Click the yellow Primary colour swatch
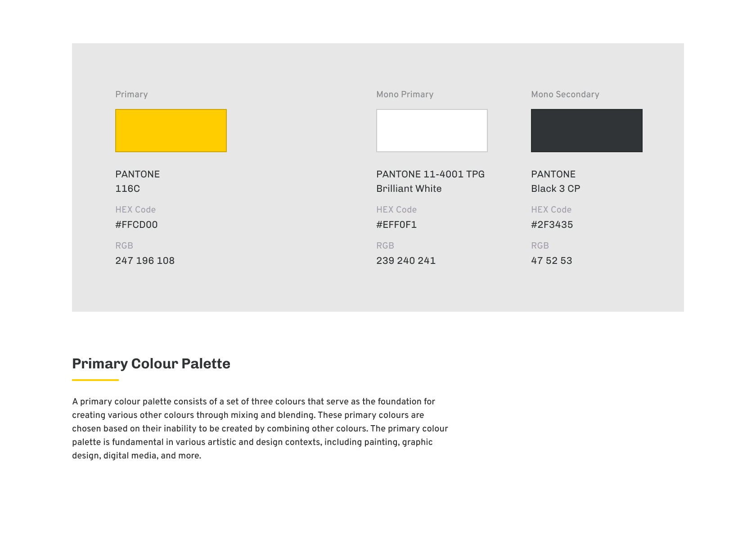 pyautogui.click(x=171, y=131)
